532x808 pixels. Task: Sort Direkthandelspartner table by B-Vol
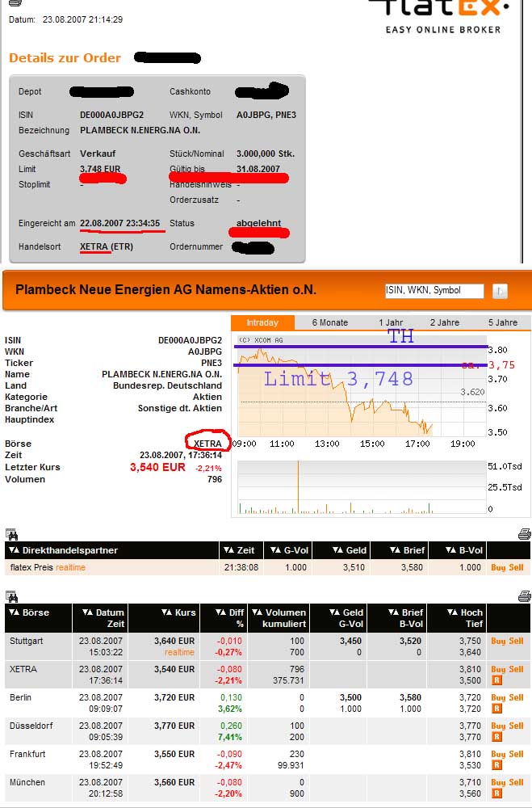[450, 550]
